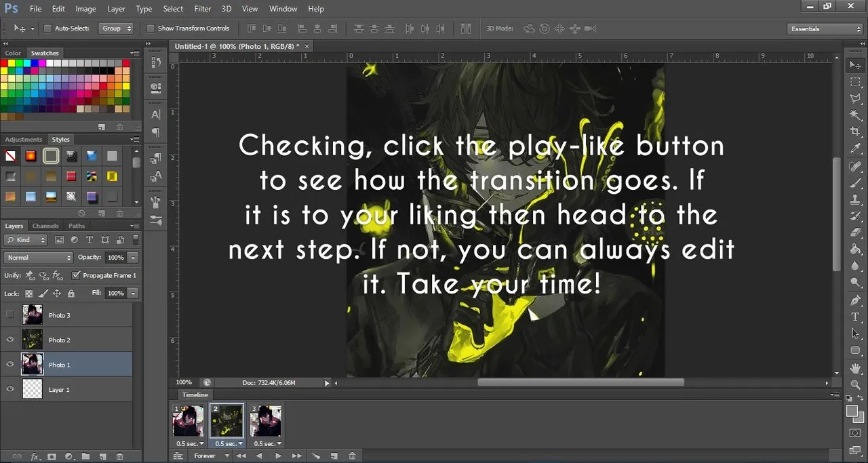The height and width of the screenshot is (463, 868).
Task: Change frame 1 delay time dropdown
Action: tap(190, 443)
